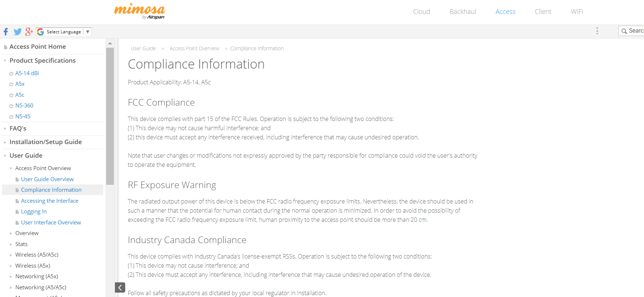The height and width of the screenshot is (297, 644).
Task: Click the Google Plus icon
Action: coord(29,32)
